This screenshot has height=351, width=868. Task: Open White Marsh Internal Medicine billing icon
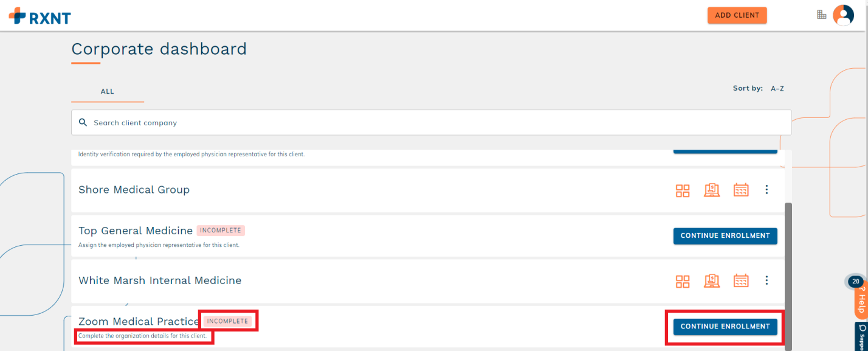712,281
